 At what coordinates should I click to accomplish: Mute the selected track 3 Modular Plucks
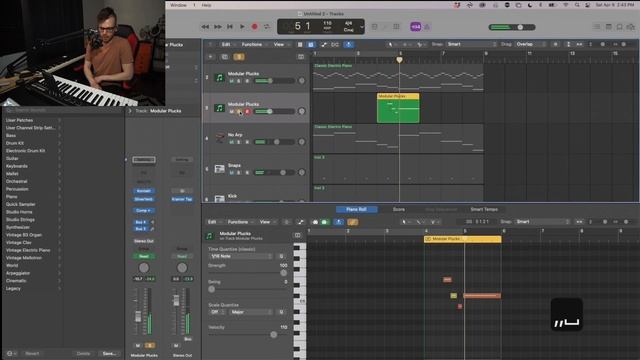point(231,111)
